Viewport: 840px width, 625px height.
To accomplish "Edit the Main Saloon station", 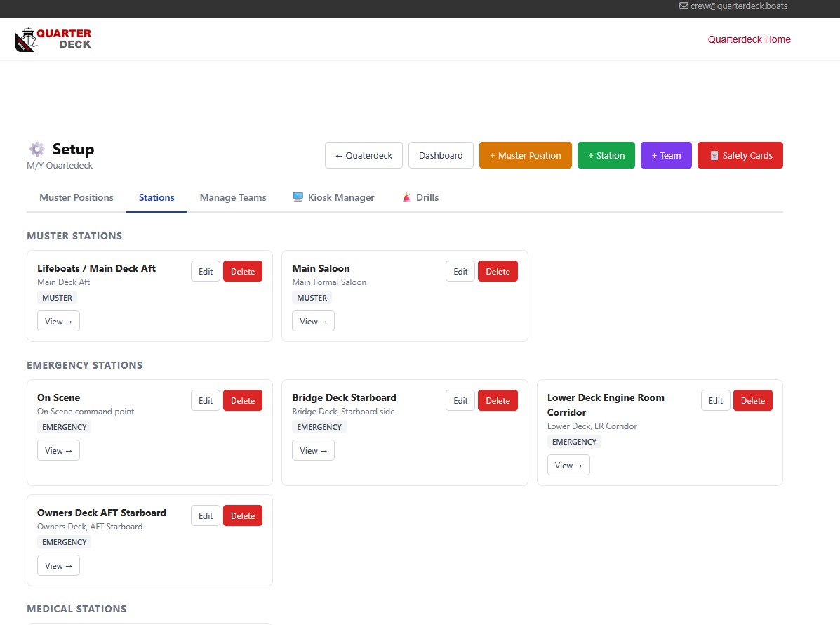I will coord(460,271).
